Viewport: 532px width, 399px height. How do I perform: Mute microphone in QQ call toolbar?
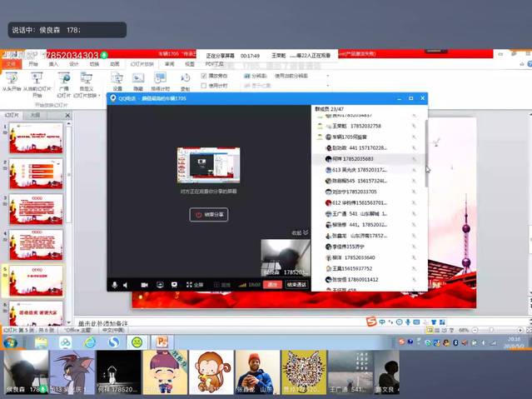point(114,284)
